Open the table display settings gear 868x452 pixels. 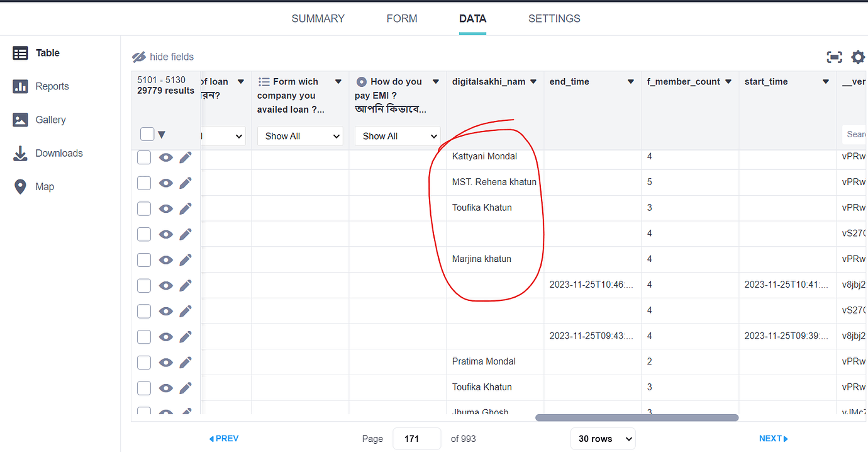858,57
